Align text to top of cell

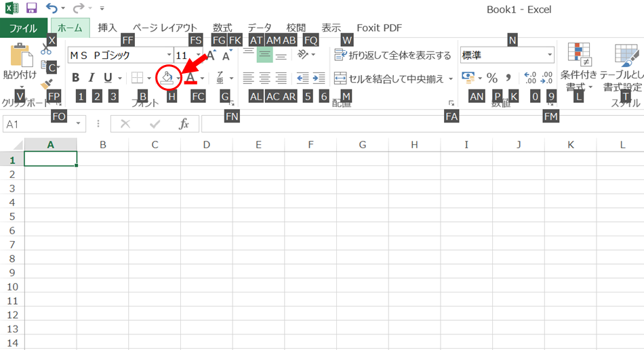click(x=249, y=53)
